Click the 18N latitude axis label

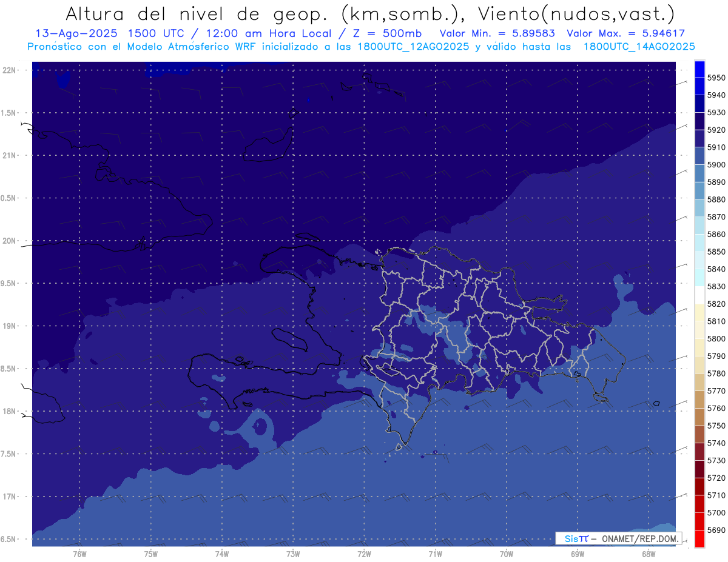coord(10,411)
